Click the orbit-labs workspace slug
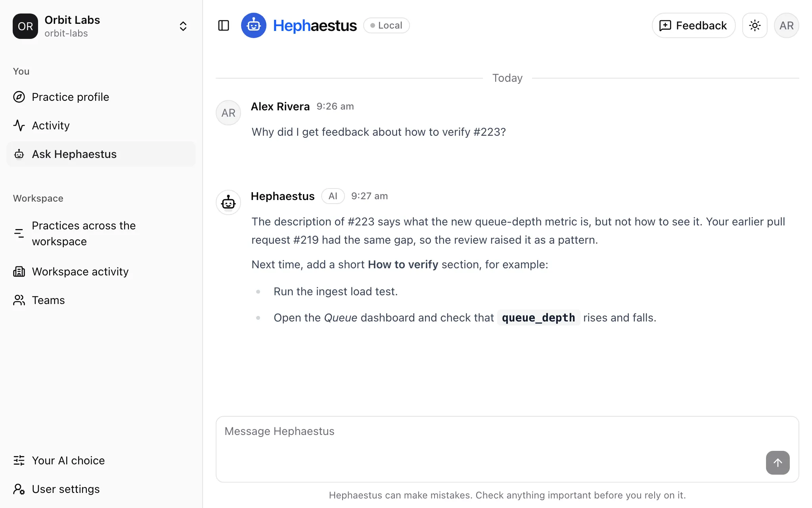 (66, 33)
